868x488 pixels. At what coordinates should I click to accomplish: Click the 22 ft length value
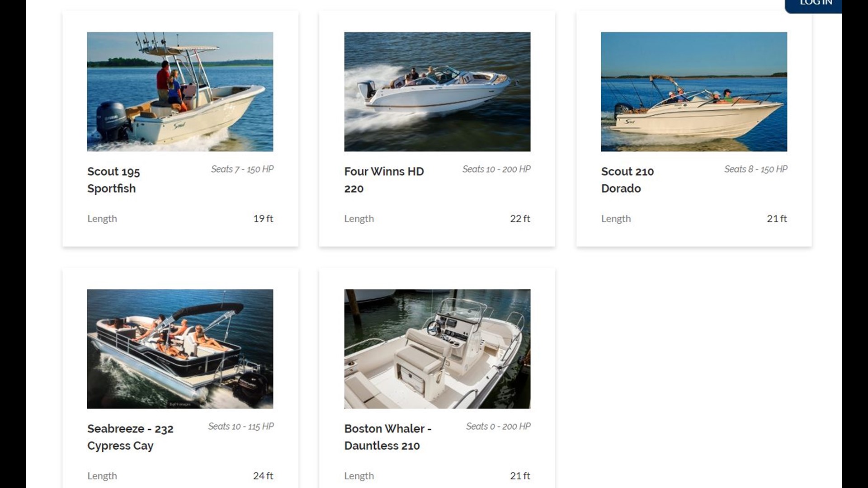(520, 219)
